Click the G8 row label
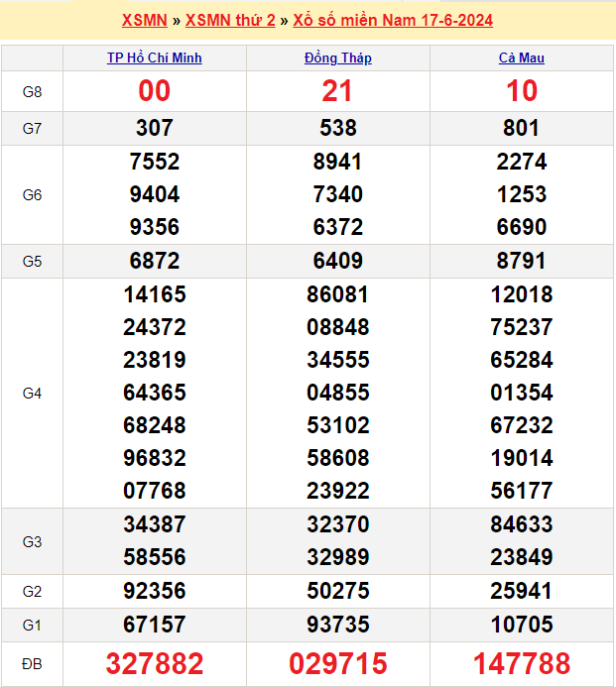The image size is (616, 687). pos(32,92)
